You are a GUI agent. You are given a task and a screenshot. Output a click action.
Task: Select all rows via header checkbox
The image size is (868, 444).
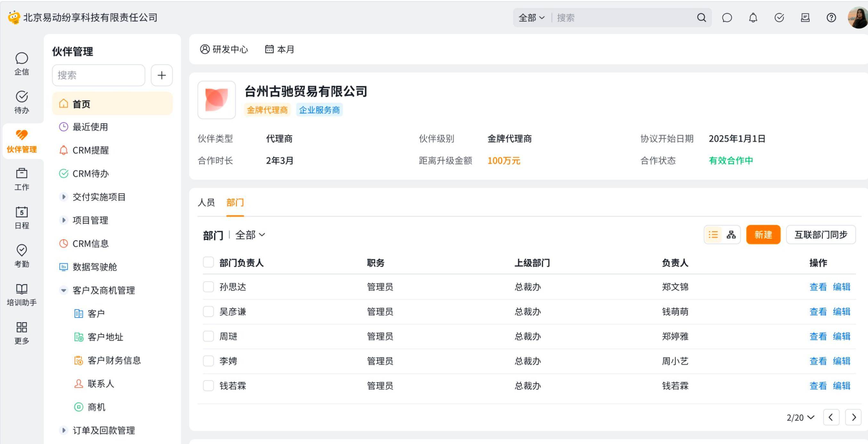208,262
